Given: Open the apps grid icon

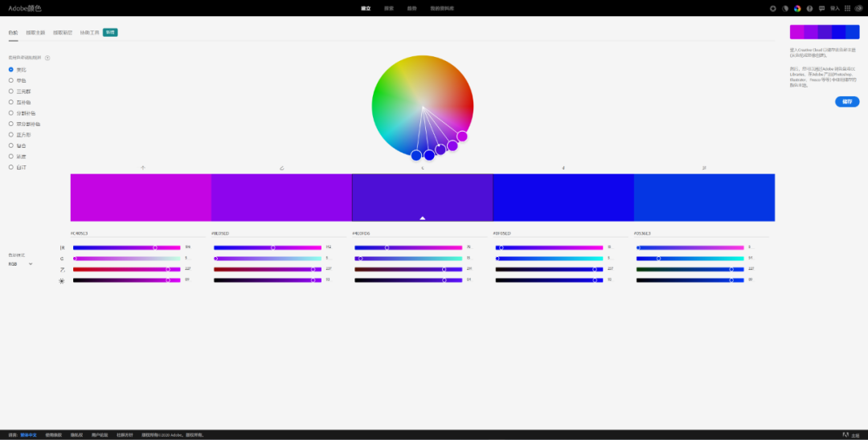Looking at the screenshot, I should pyautogui.click(x=847, y=8).
